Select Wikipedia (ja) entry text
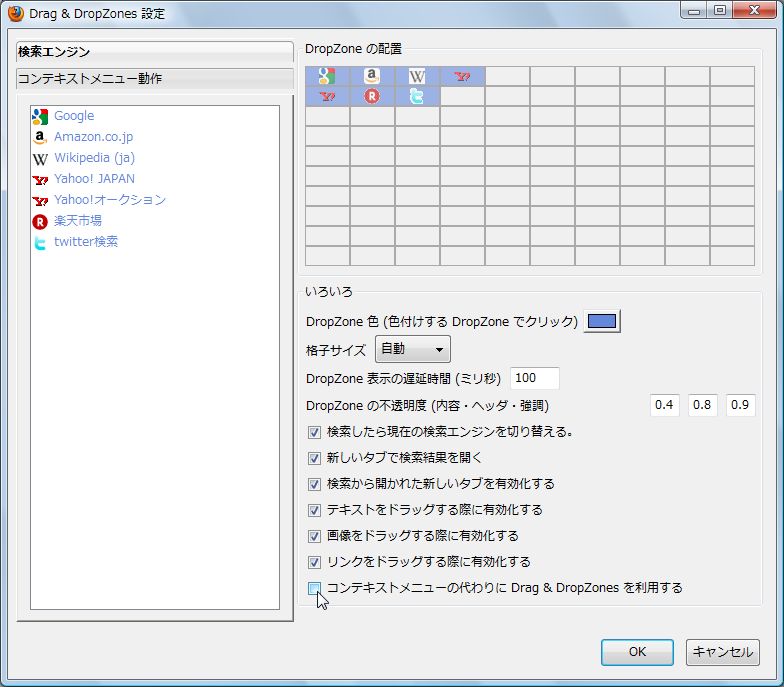 click(x=94, y=158)
